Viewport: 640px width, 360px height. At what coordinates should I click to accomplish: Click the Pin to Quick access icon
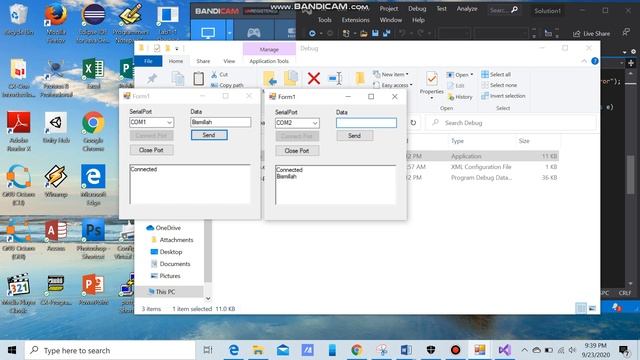[x=152, y=78]
